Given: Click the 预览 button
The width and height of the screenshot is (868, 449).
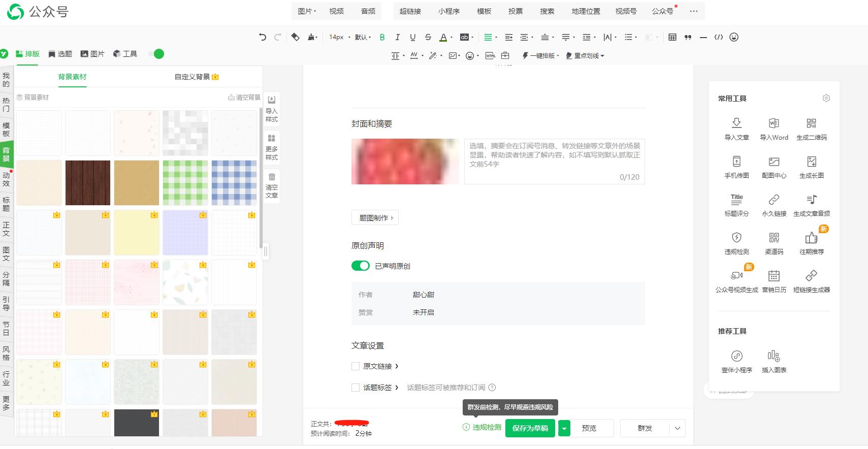Looking at the screenshot, I should coord(589,428).
